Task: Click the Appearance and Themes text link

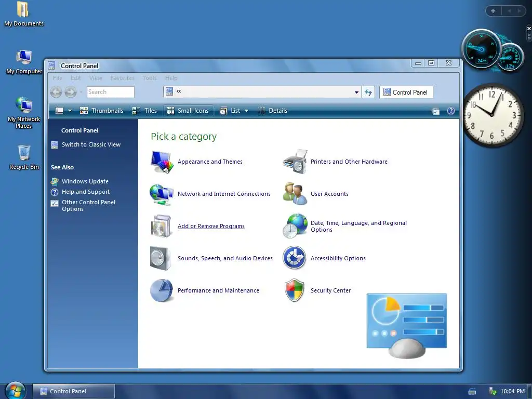Action: (210, 162)
